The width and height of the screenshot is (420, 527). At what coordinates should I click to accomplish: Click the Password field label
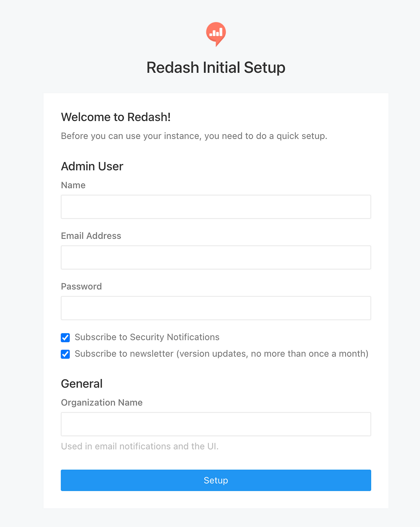pyautogui.click(x=81, y=286)
